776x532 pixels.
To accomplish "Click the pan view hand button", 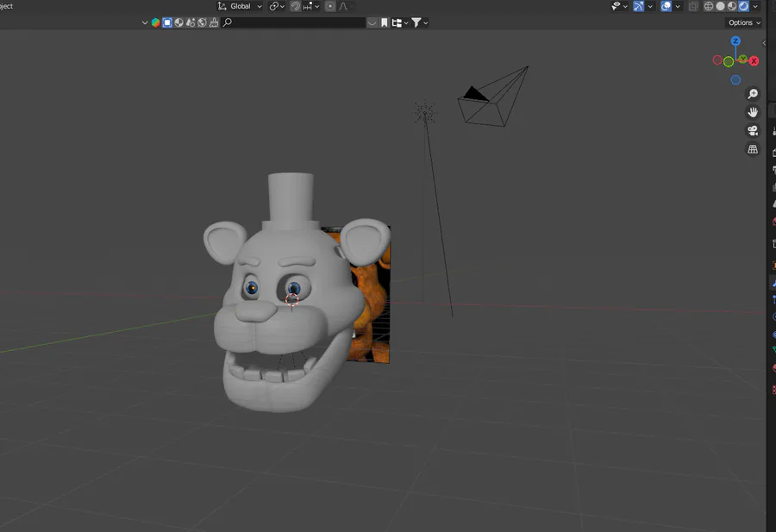I will [x=753, y=112].
